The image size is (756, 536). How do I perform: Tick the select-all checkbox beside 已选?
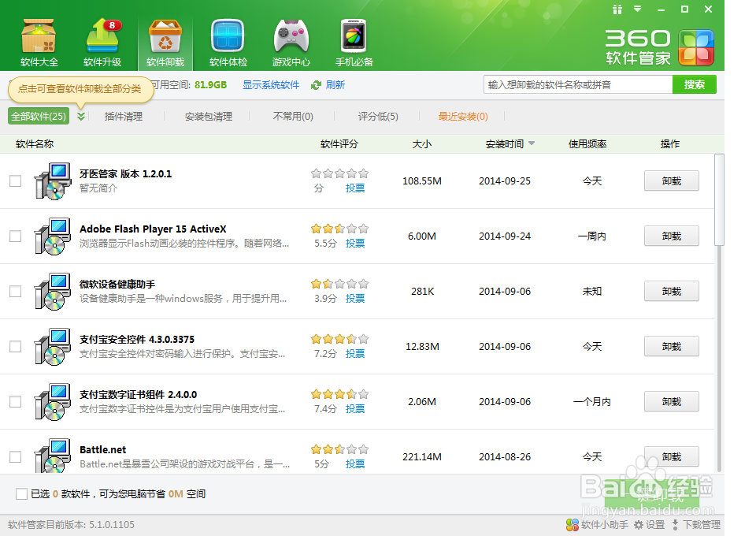(21, 493)
